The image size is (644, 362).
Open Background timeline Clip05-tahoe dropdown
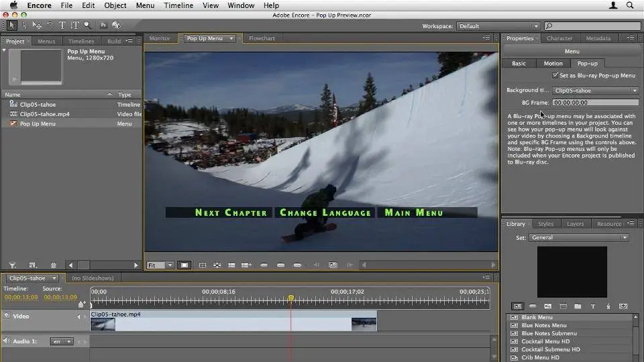(x=595, y=90)
